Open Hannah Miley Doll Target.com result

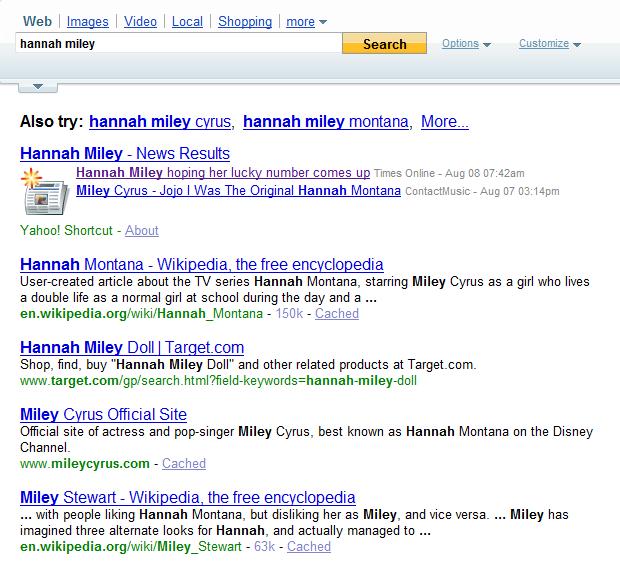132,348
